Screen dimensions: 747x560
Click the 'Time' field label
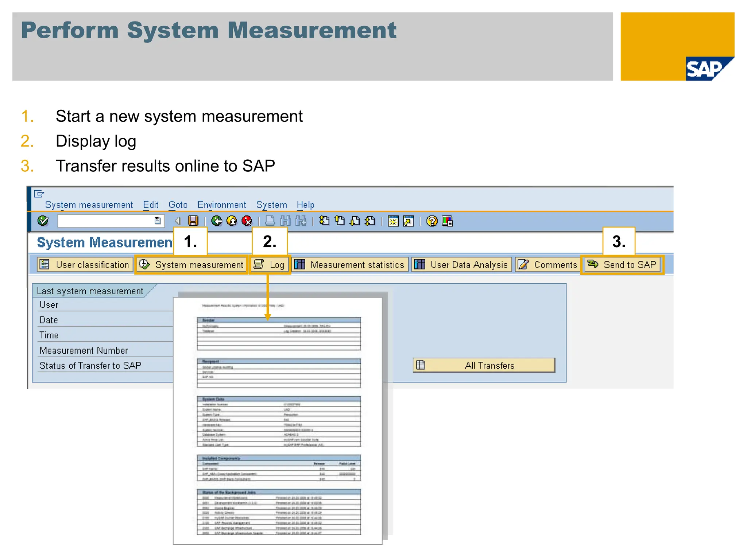pos(49,335)
